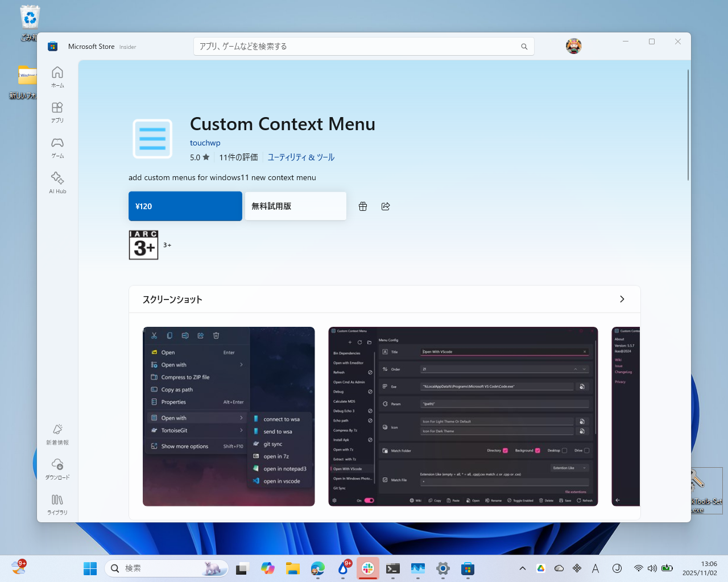Switch to Slack in the taskbar
This screenshot has width=728, height=582.
(368, 568)
